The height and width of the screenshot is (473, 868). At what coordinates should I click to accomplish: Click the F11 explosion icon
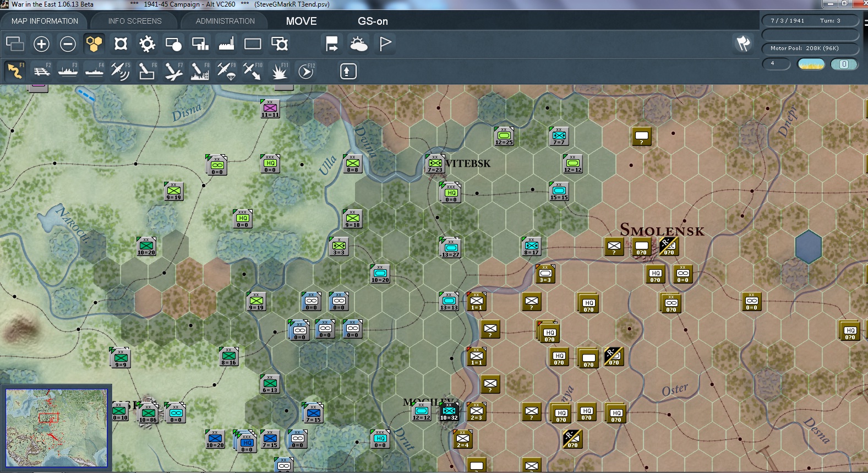click(280, 71)
